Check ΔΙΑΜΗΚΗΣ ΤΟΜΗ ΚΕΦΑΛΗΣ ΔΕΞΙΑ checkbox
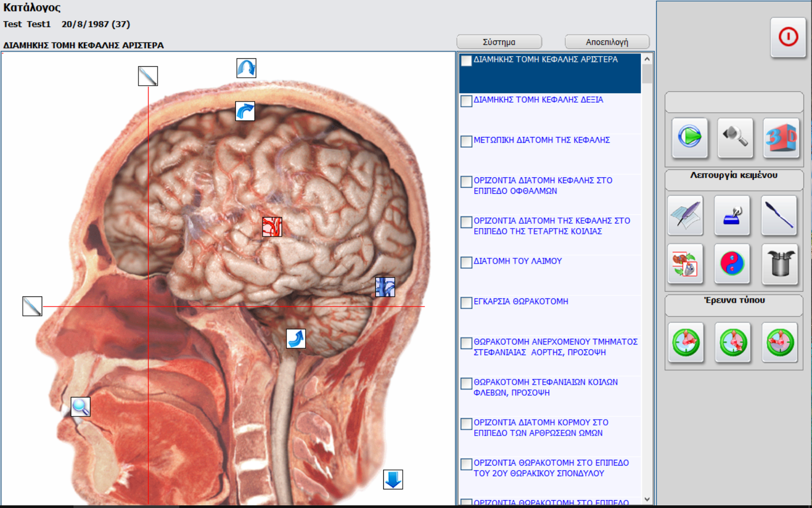The width and height of the screenshot is (812, 508). pos(466,101)
